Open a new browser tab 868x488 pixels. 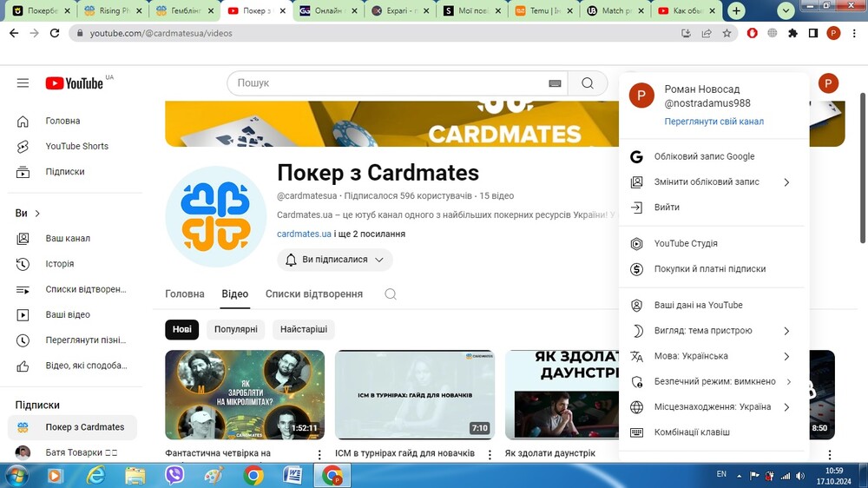pyautogui.click(x=736, y=10)
